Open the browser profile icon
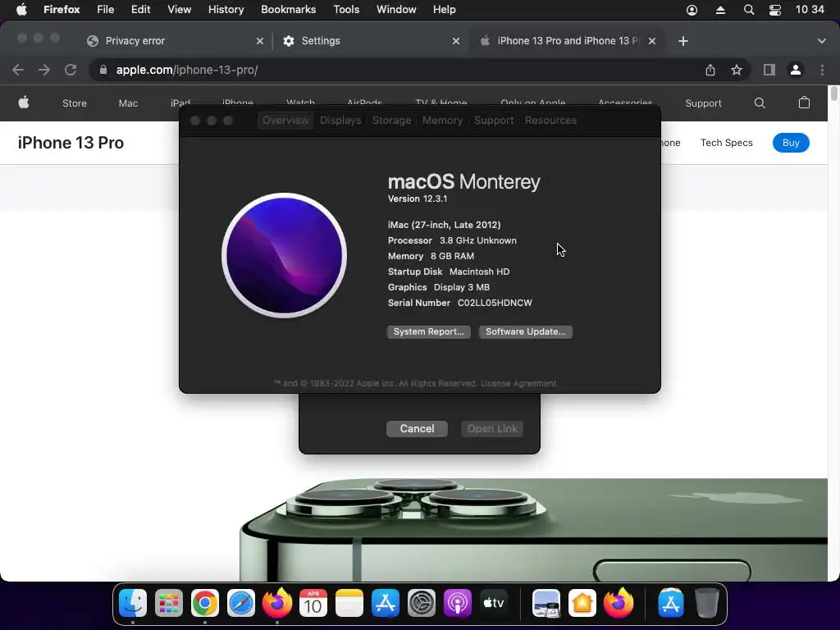The height and width of the screenshot is (630, 840). coord(796,70)
